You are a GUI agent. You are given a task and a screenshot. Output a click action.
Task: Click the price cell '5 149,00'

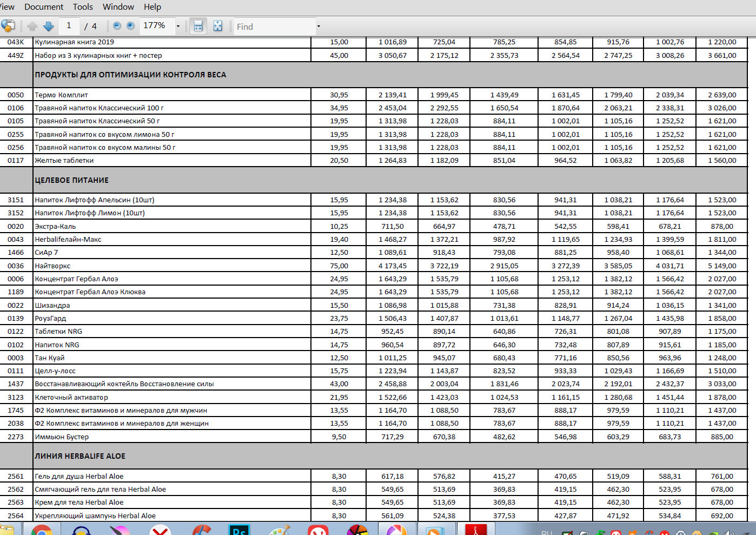(x=722, y=266)
